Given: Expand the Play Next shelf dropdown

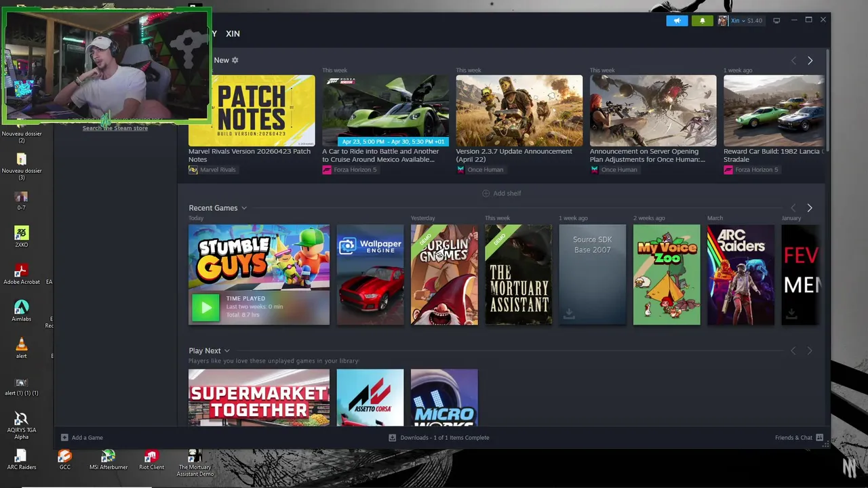Looking at the screenshot, I should pos(227,351).
